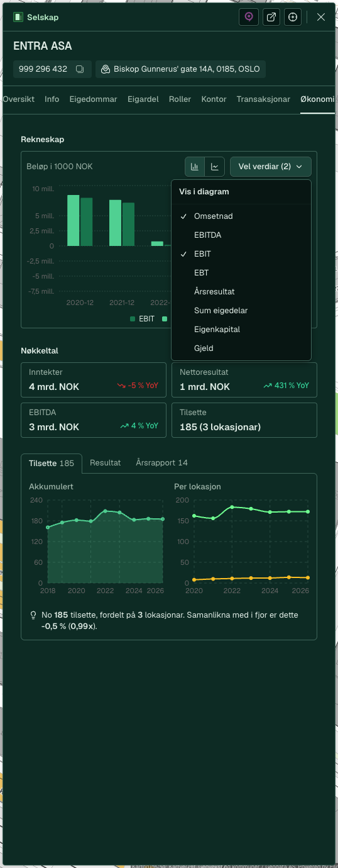The width and height of the screenshot is (338, 868).
Task: Check Sum eigedelar in diagram list
Action: coord(241,311)
